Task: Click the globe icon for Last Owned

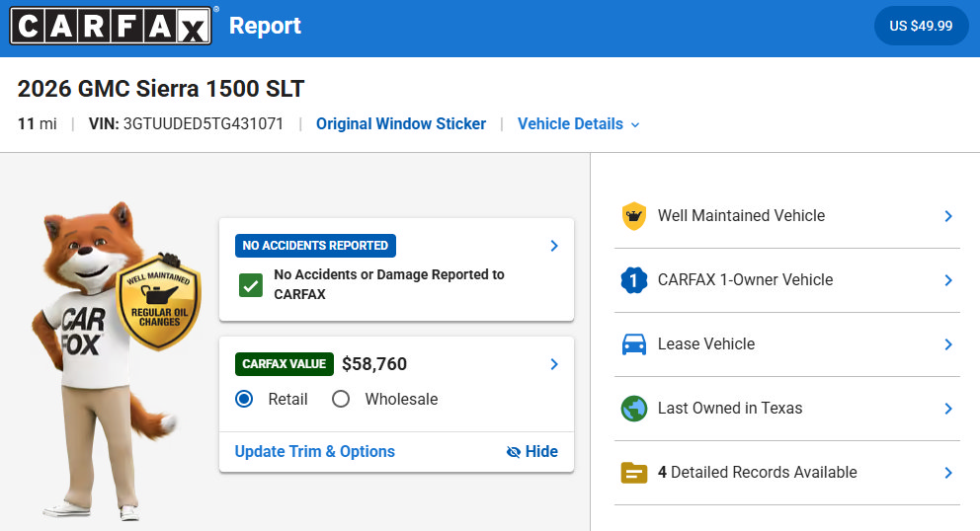Action: tap(634, 409)
